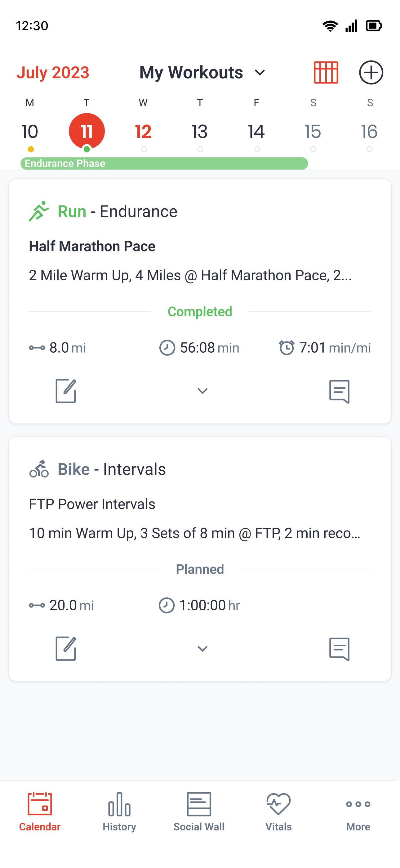This screenshot has height=868, width=400.
Task: Open the My Workouts dropdown
Action: point(202,72)
